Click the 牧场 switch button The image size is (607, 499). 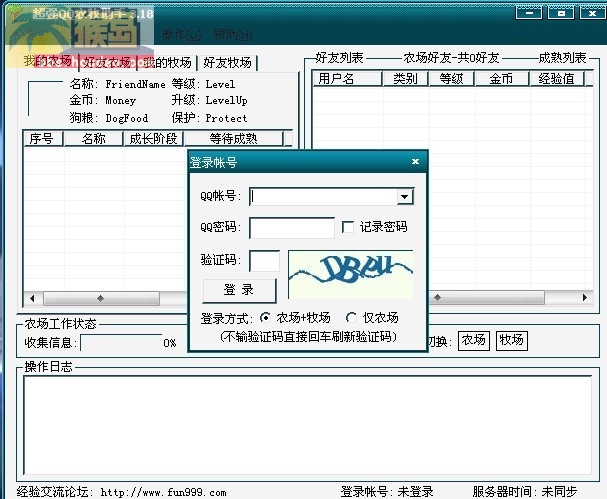pos(511,341)
